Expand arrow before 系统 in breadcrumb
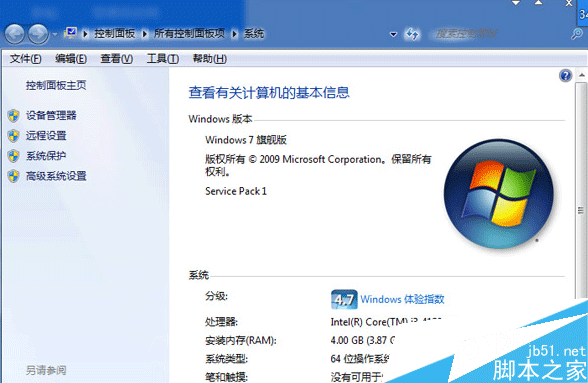Screen dimensions: 588x383 (x=235, y=34)
